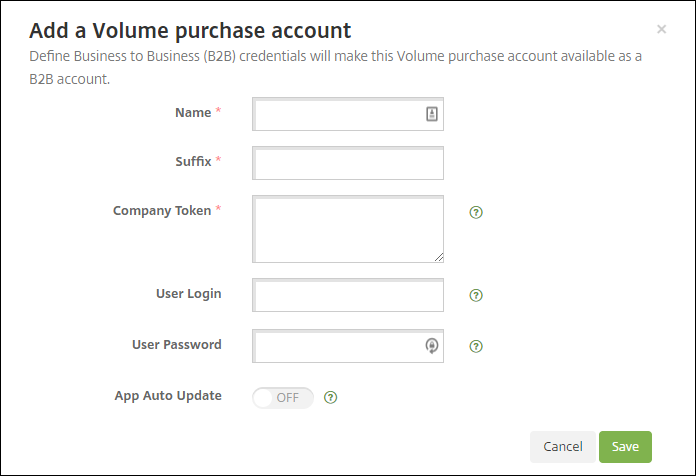
Task: Focus the User Login field
Action: [x=347, y=295]
